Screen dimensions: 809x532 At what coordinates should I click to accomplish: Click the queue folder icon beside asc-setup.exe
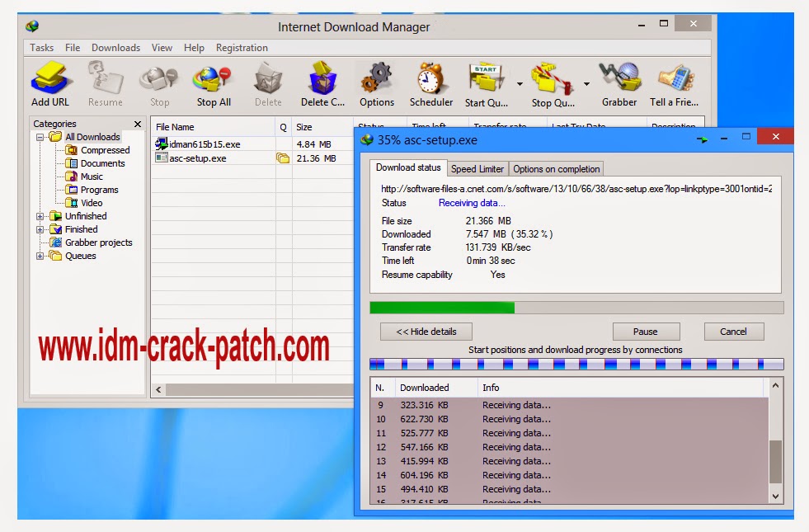coord(283,158)
